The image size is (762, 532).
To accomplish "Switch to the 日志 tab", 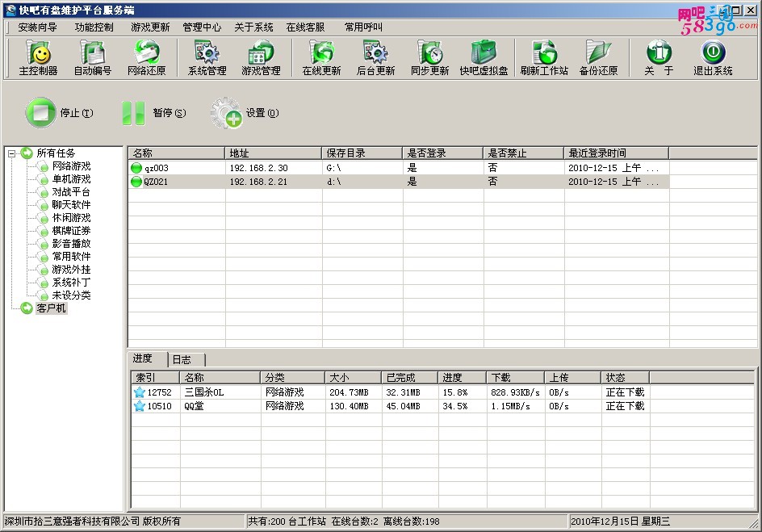I will (182, 359).
